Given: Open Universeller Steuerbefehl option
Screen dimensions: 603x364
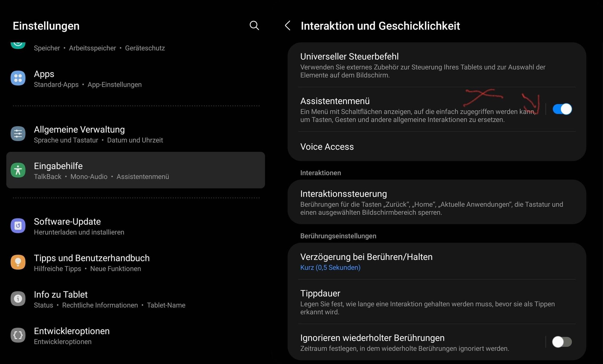Looking at the screenshot, I should [437, 65].
